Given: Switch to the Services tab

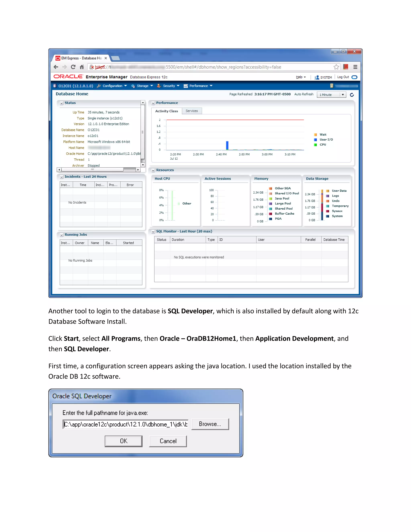Looking at the screenshot, I should (x=192, y=111).
